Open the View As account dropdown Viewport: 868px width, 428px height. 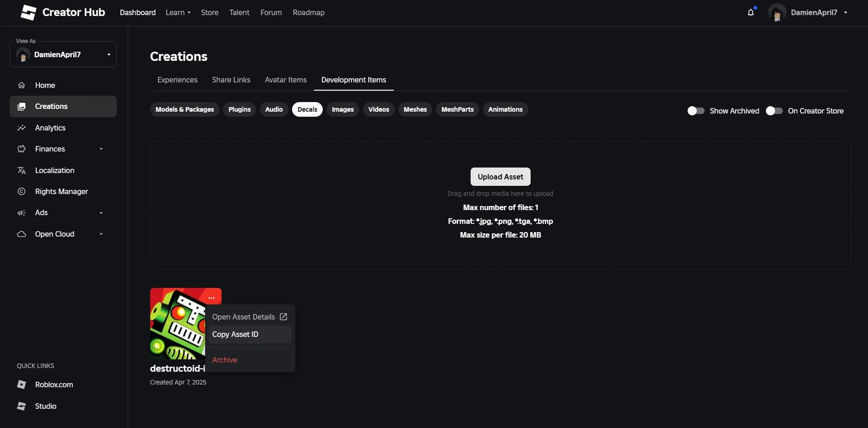tap(63, 54)
